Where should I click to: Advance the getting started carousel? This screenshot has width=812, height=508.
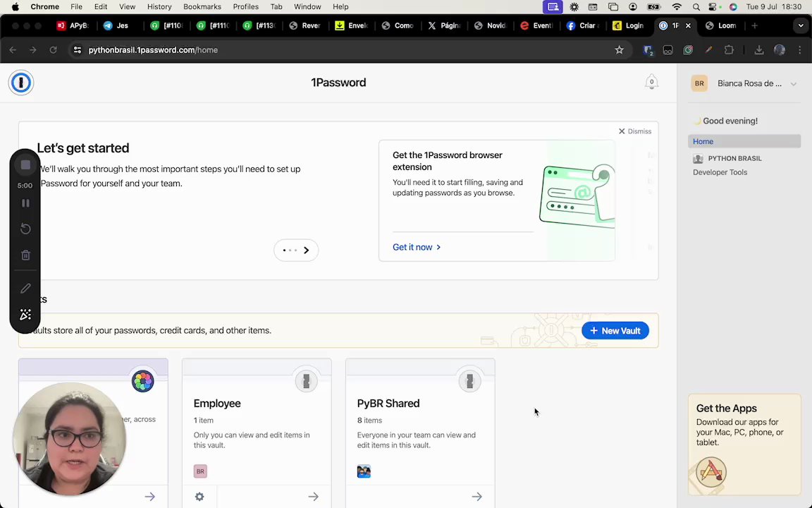(306, 250)
